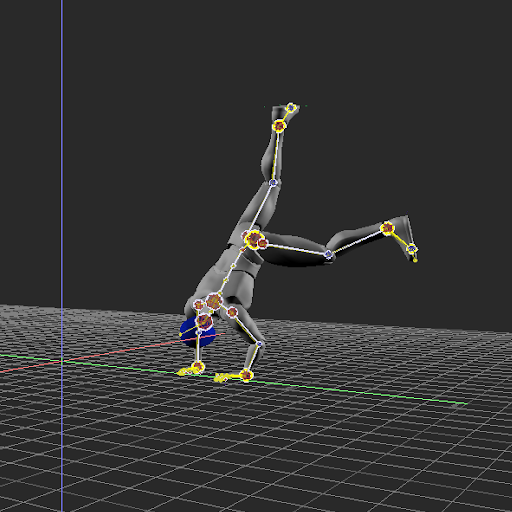Screen dimensions: 512x512
Task: Select the yellow finger bones of the bent-arm hand
Action: click(222, 378)
